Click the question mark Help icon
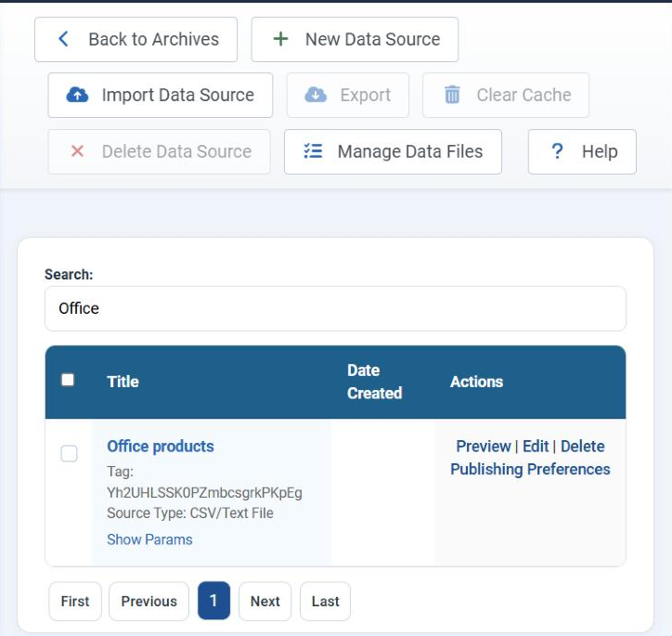 pos(557,150)
